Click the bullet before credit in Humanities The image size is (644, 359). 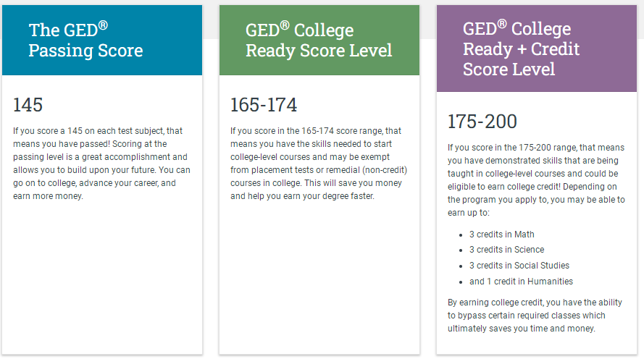(461, 282)
